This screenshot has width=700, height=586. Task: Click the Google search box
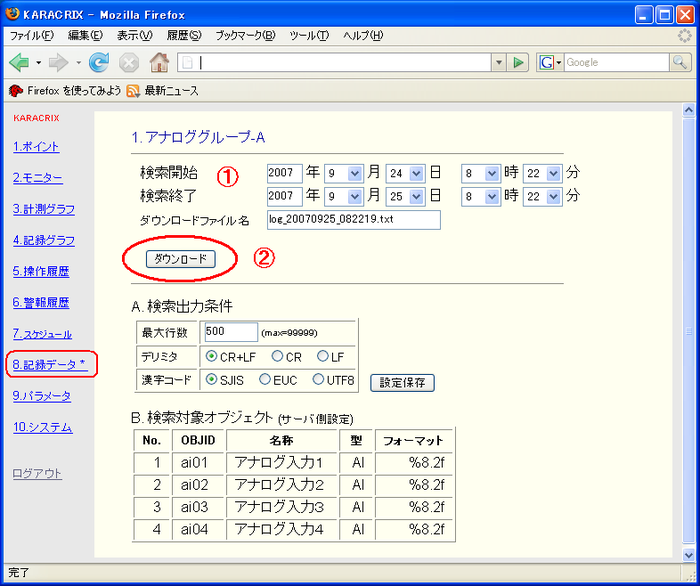click(617, 62)
